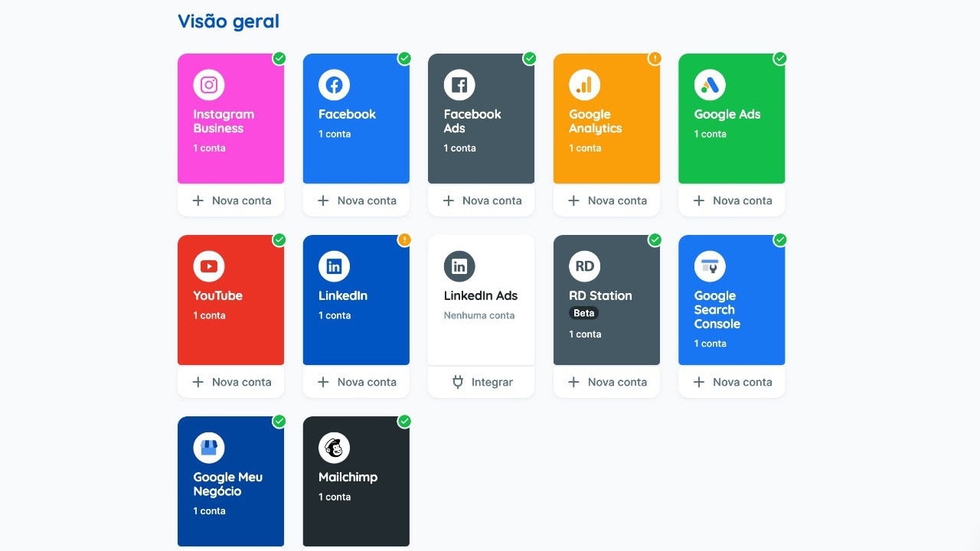Click the LinkedIn icon on its card
This screenshot has height=551, width=980.
[335, 266]
